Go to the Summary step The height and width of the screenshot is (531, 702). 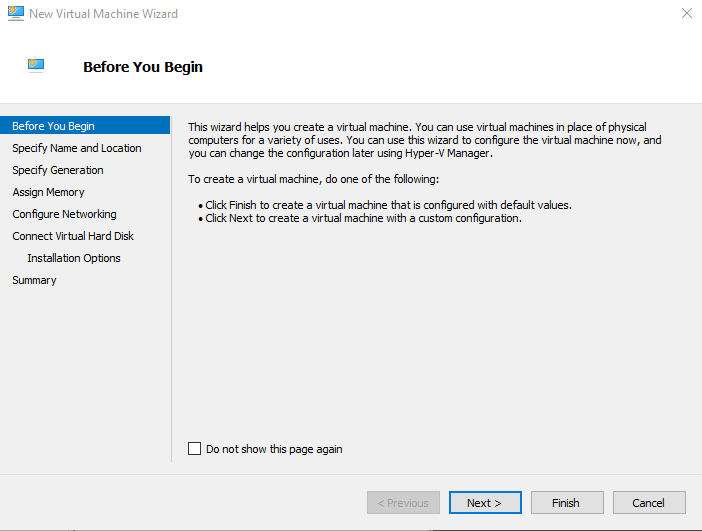click(x=34, y=280)
